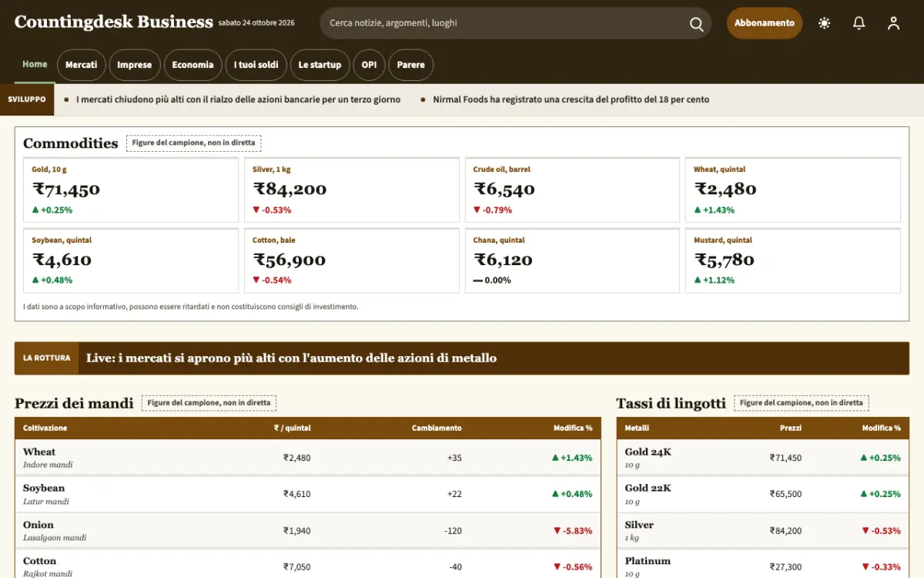Click the 'Prezzi dei mandi' heading
This screenshot has width=924, height=578.
tap(74, 403)
